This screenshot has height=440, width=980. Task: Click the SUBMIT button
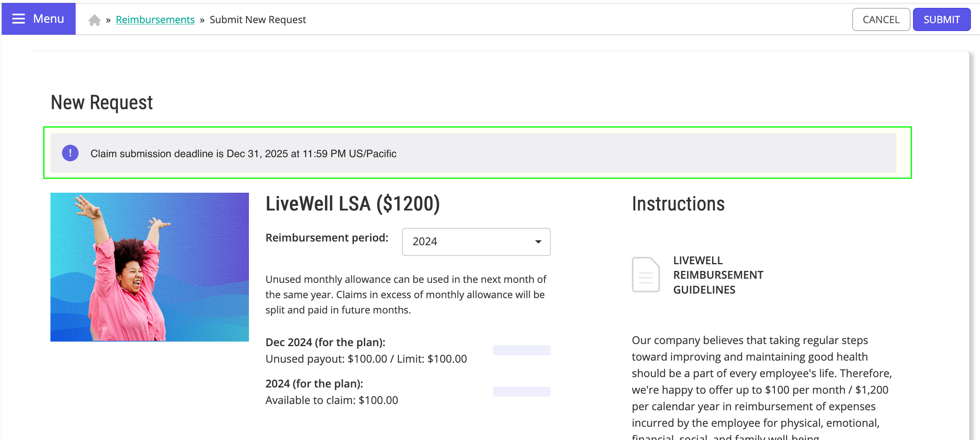pos(942,19)
